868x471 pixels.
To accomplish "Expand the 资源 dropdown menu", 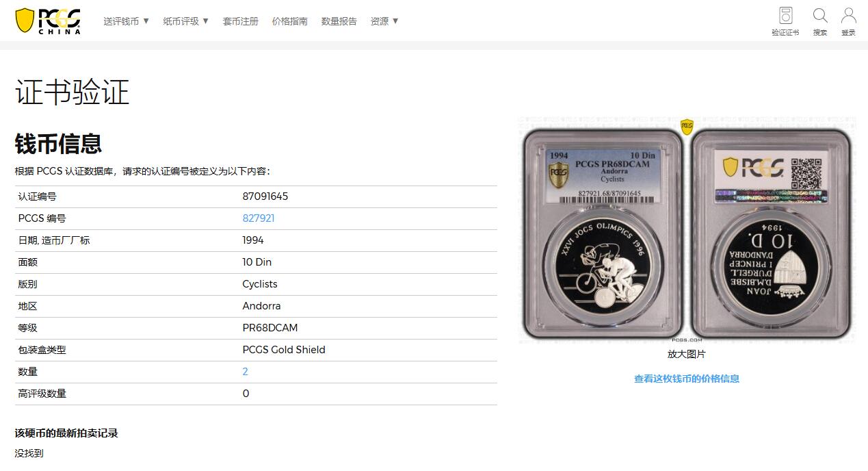I will coord(384,21).
